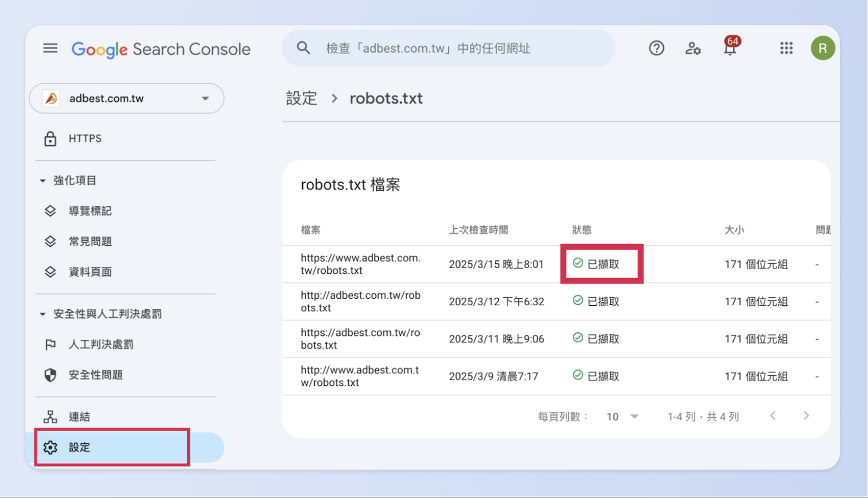Image resolution: width=868 pixels, height=499 pixels.
Task: Click the 1-4 列，共 4 列 text
Action: coord(703,417)
